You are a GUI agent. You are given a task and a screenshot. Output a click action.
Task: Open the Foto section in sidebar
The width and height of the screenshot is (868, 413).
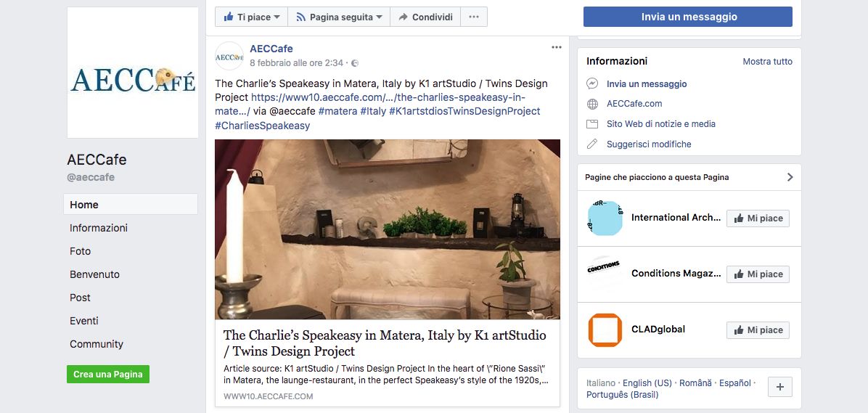pyautogui.click(x=81, y=251)
